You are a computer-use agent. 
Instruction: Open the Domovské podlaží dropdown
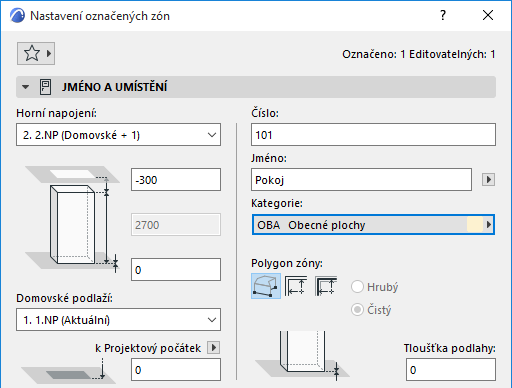(118, 320)
